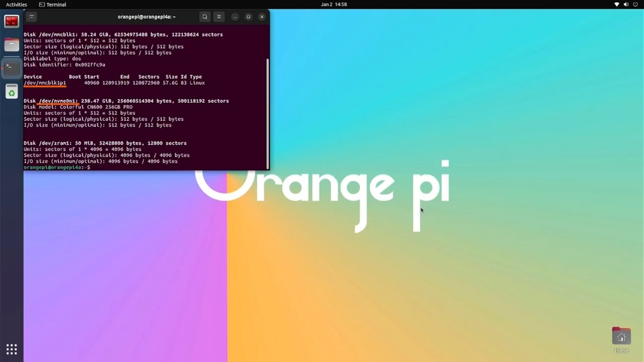Click I/O size 4096 bytes / 4096 bytes line

100,161
